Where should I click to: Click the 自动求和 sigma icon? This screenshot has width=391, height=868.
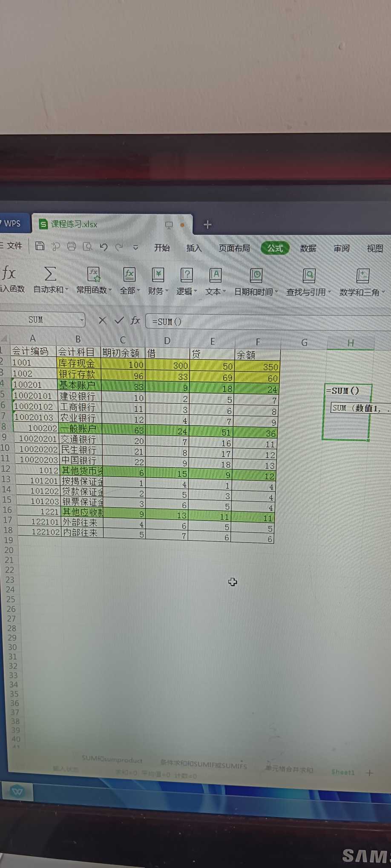[x=50, y=274]
